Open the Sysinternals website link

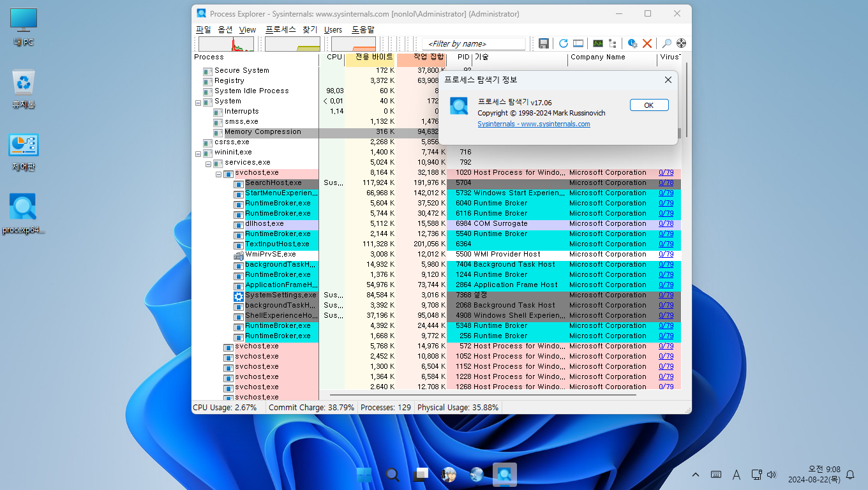534,124
